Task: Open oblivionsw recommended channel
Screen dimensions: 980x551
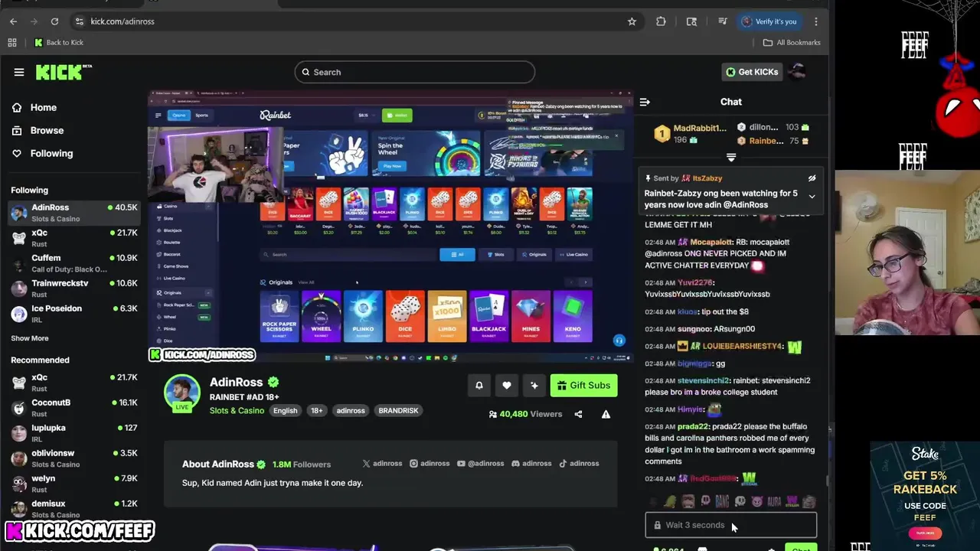Action: coord(74,458)
